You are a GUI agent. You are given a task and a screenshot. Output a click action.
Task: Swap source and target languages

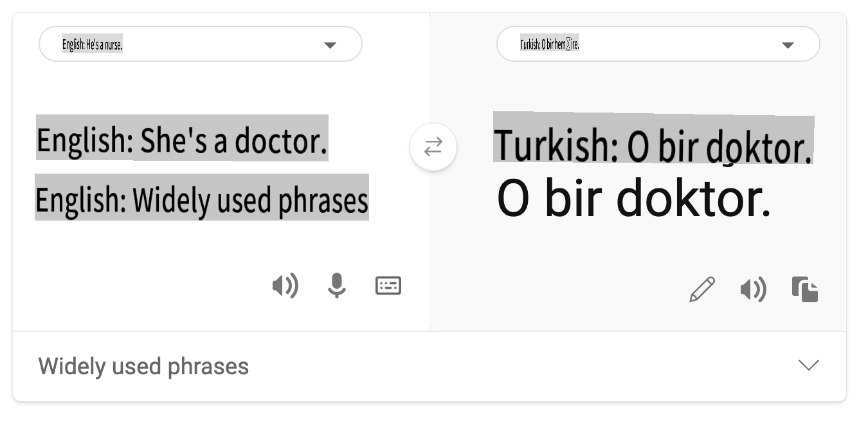click(x=433, y=147)
